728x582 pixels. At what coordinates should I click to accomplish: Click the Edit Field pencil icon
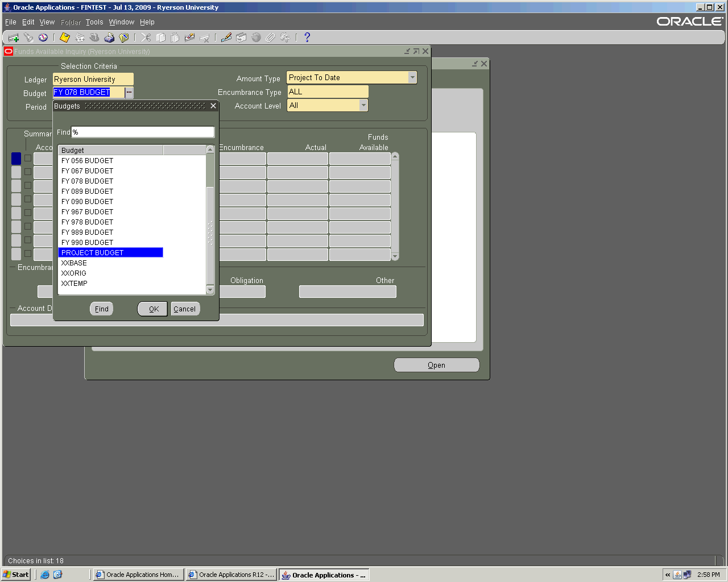coord(226,38)
